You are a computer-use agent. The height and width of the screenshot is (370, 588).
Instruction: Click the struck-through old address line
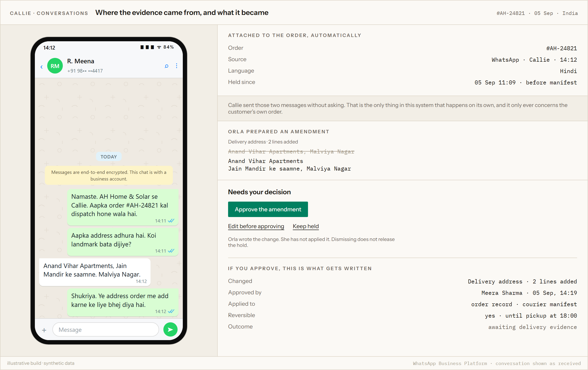tap(291, 152)
